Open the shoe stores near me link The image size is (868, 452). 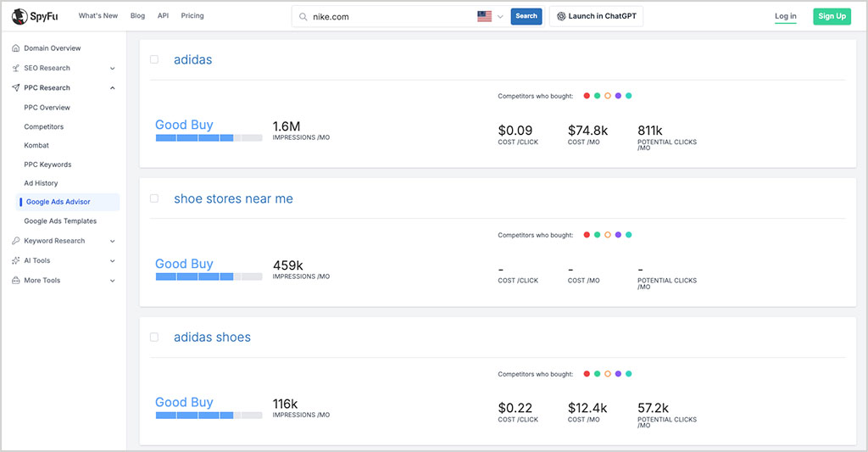pyautogui.click(x=234, y=198)
